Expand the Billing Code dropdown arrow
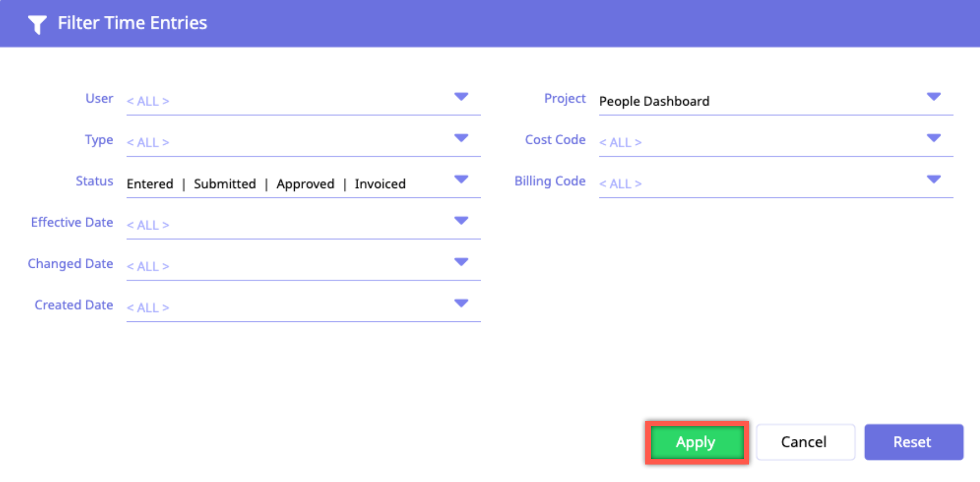 (934, 180)
